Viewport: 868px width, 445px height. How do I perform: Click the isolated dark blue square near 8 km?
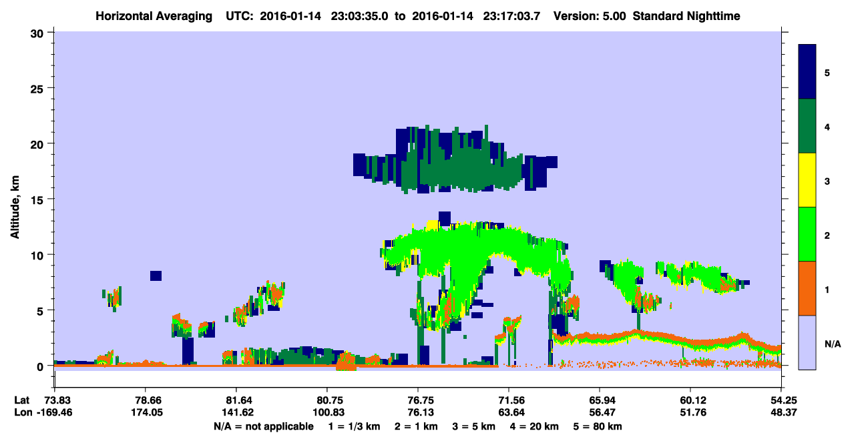(x=156, y=276)
